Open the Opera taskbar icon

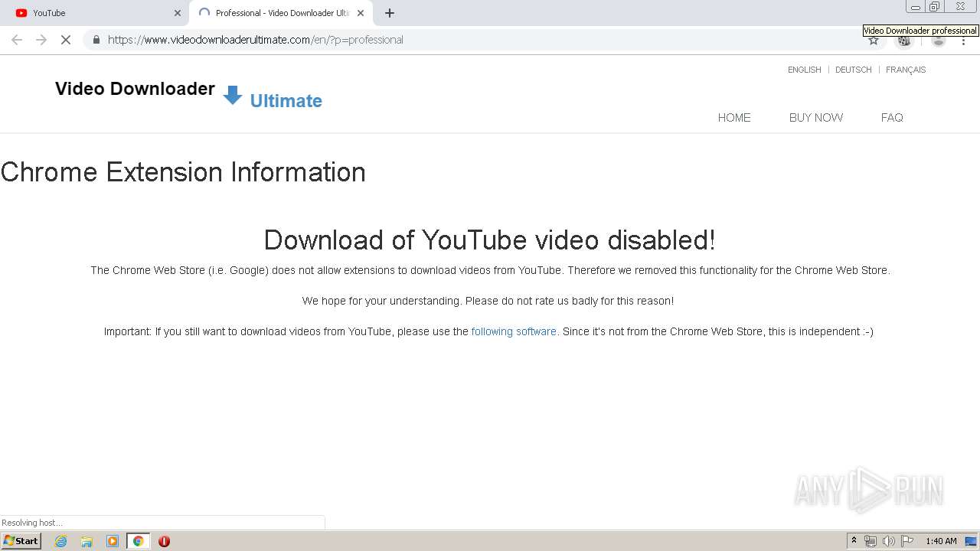(164, 541)
